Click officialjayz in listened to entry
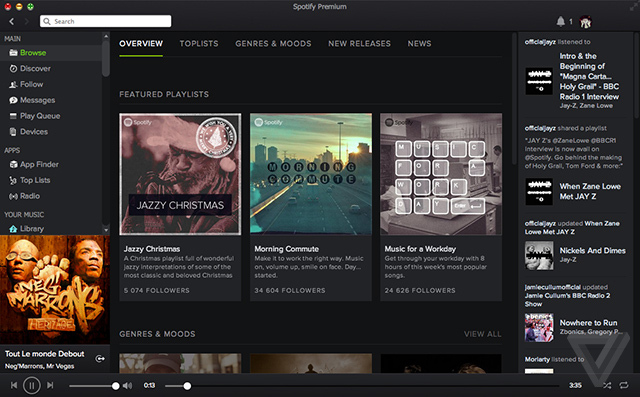Screen dimensions: 640x397 (x=540, y=42)
